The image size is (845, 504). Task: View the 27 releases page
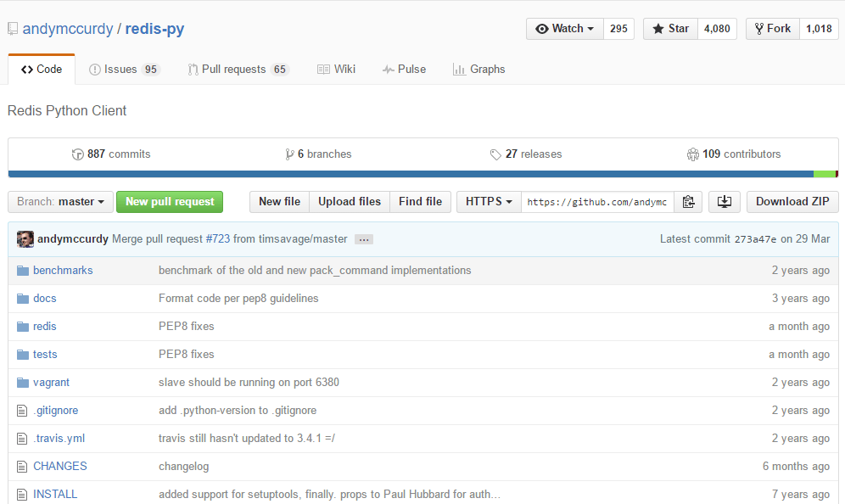[x=525, y=154]
